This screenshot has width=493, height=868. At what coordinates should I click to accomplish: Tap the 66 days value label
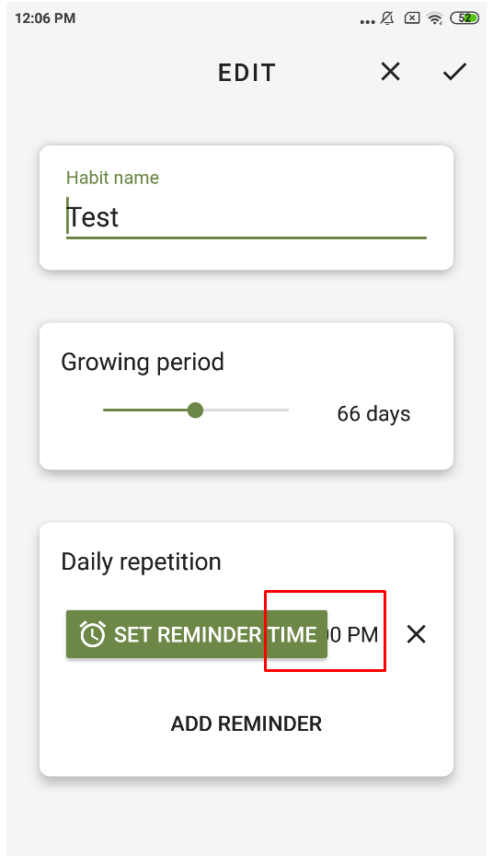tap(374, 413)
